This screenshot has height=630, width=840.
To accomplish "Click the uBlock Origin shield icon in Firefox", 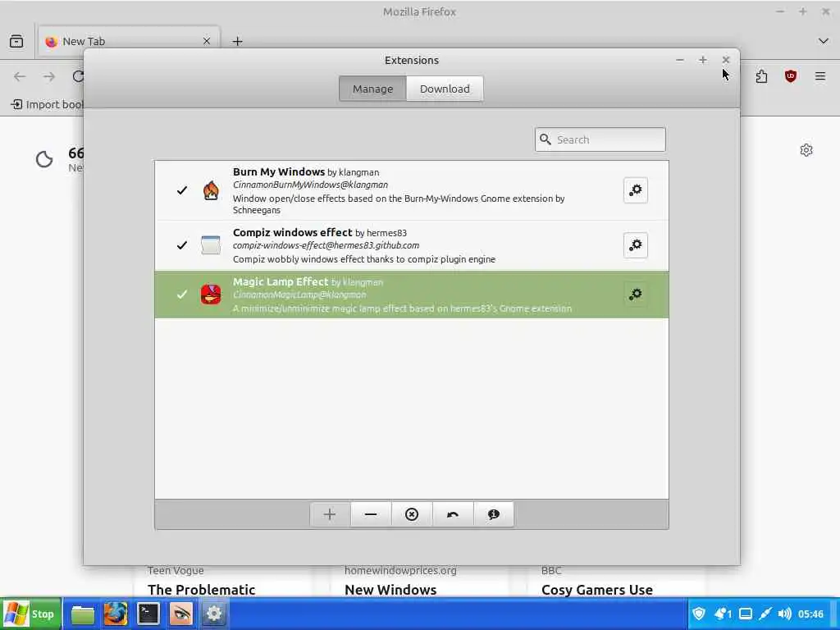I will pos(791,76).
